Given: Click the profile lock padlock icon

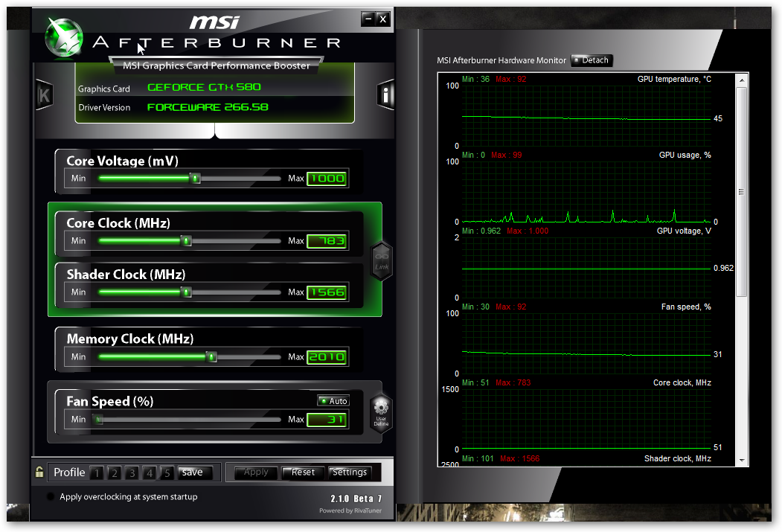Looking at the screenshot, I should pyautogui.click(x=39, y=472).
